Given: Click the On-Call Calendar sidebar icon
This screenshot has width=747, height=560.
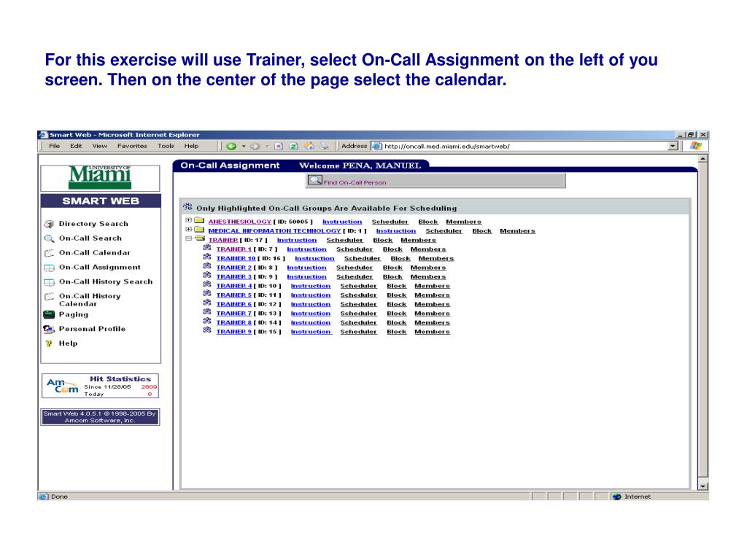Looking at the screenshot, I should click(x=49, y=253).
